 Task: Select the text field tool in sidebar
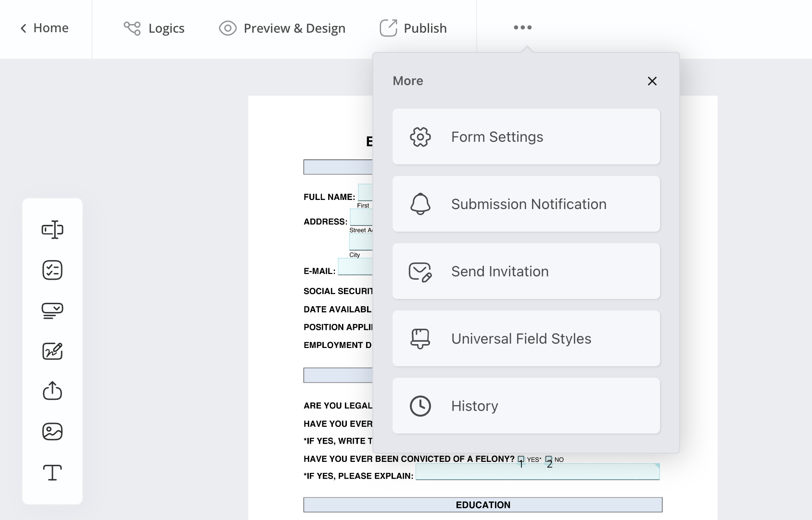[x=52, y=230]
